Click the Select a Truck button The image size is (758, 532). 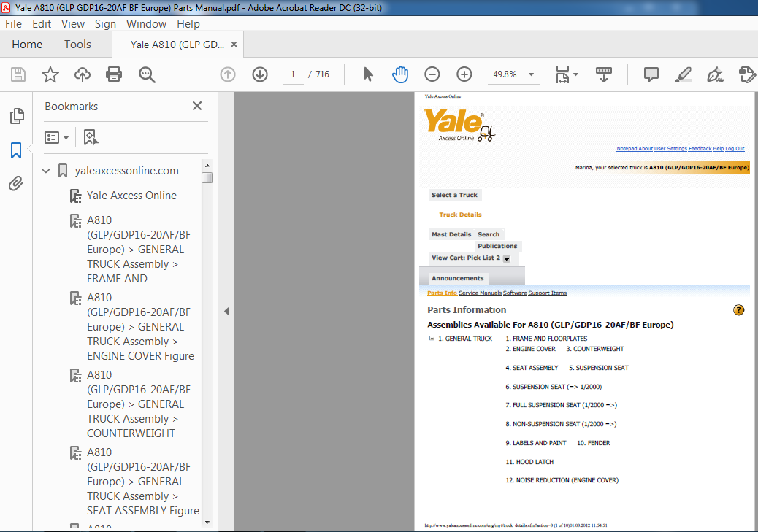tap(454, 195)
